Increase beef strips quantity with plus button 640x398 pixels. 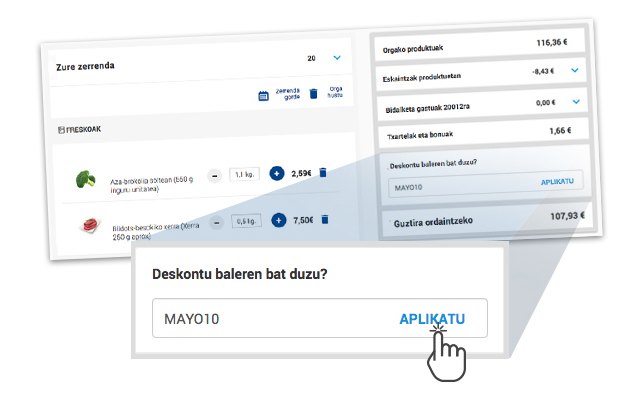point(279,220)
